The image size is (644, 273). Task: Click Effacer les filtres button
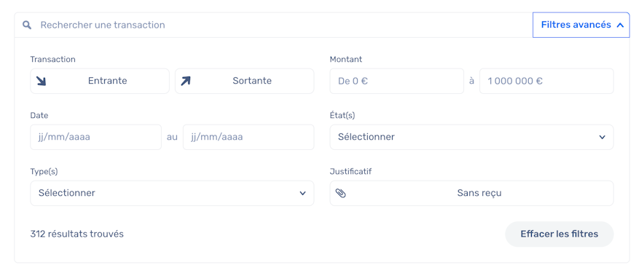pos(559,234)
